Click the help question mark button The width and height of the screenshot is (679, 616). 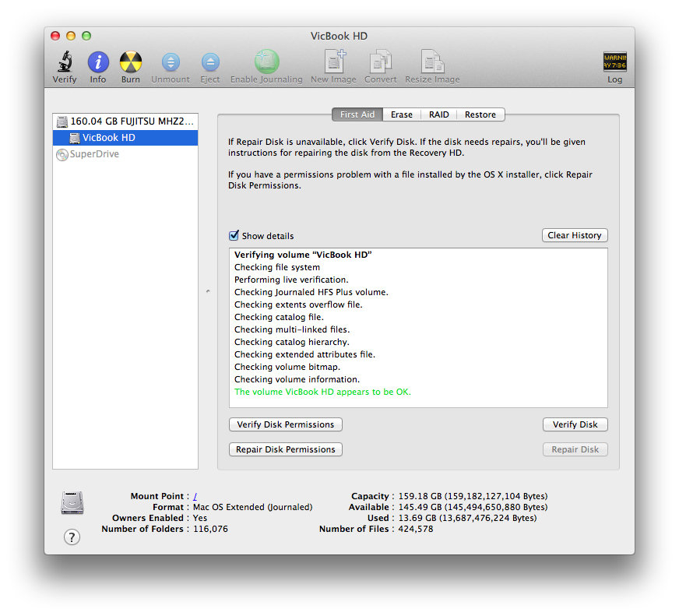tap(72, 537)
